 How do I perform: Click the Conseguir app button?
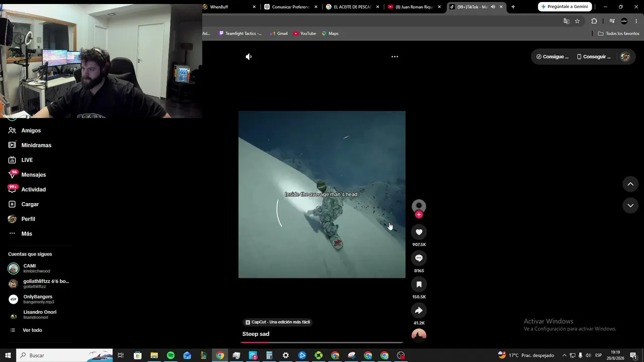(x=594, y=57)
